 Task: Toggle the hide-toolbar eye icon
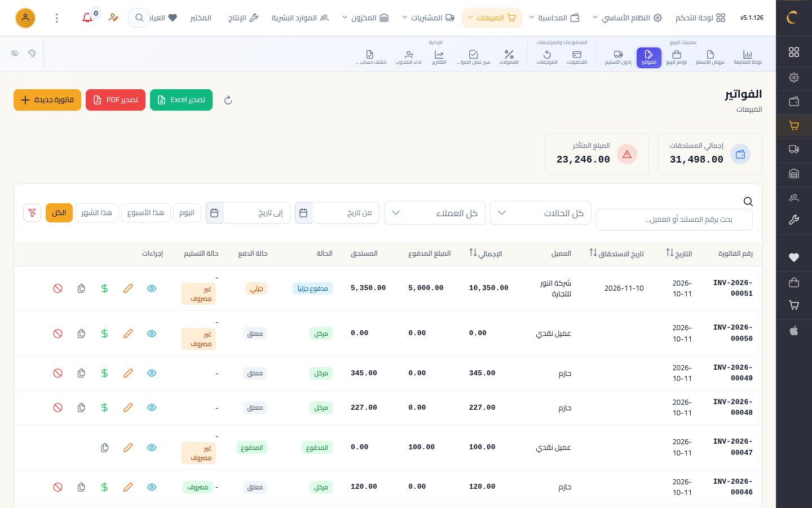[15, 53]
